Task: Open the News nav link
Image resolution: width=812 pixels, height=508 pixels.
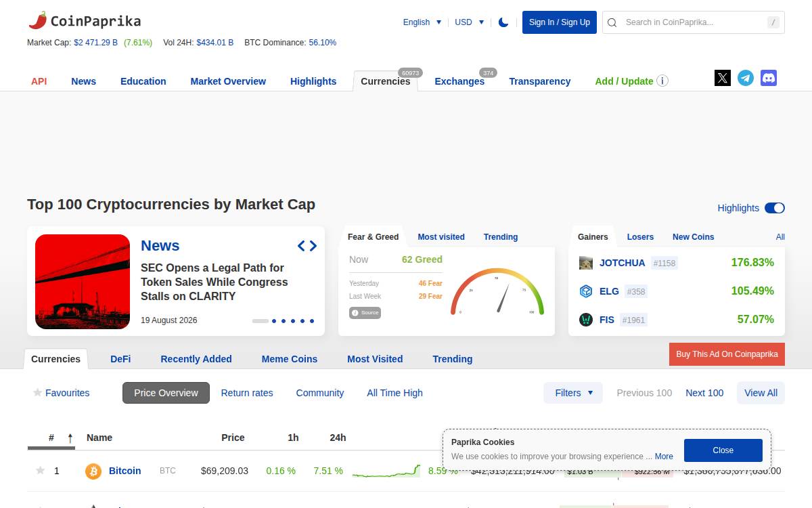Action: (x=84, y=81)
